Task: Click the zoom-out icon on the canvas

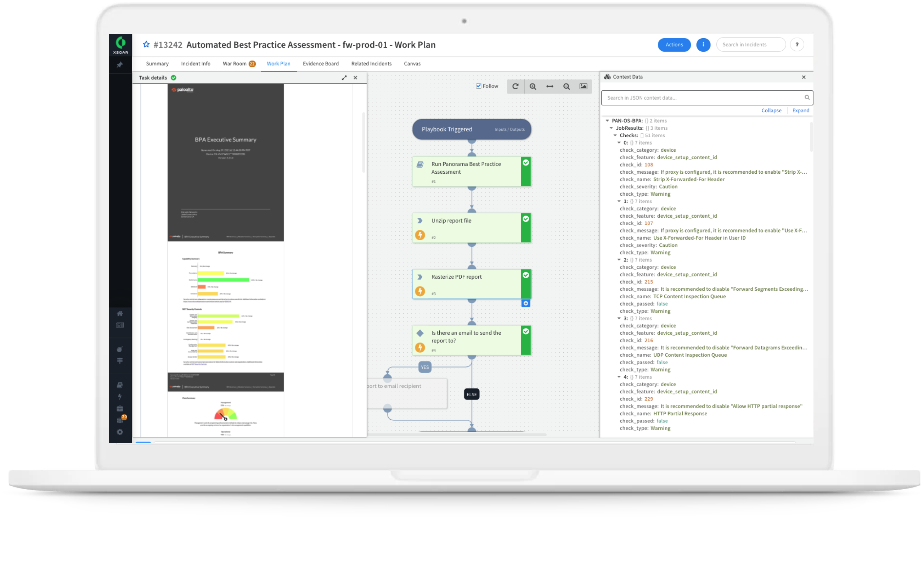Action: point(566,86)
